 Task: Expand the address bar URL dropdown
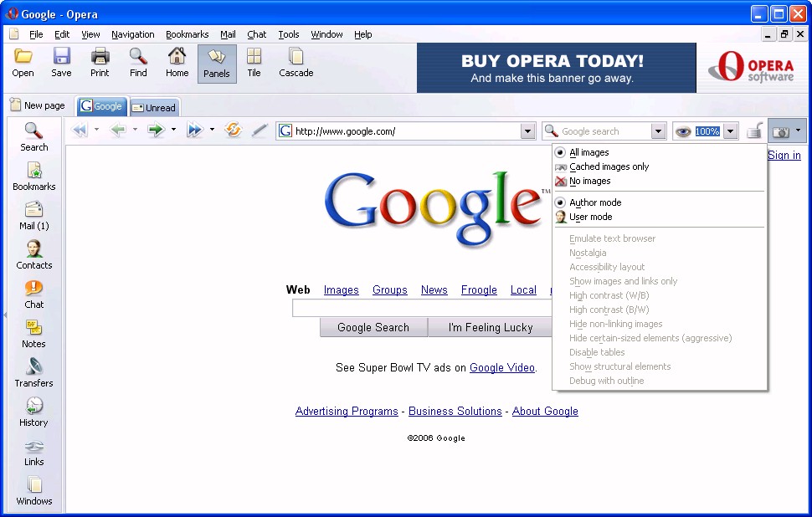[x=527, y=131]
